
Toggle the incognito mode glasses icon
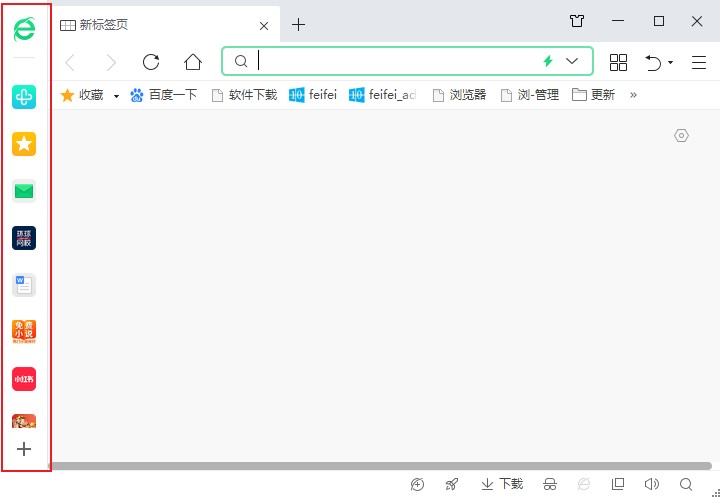[x=550, y=484]
